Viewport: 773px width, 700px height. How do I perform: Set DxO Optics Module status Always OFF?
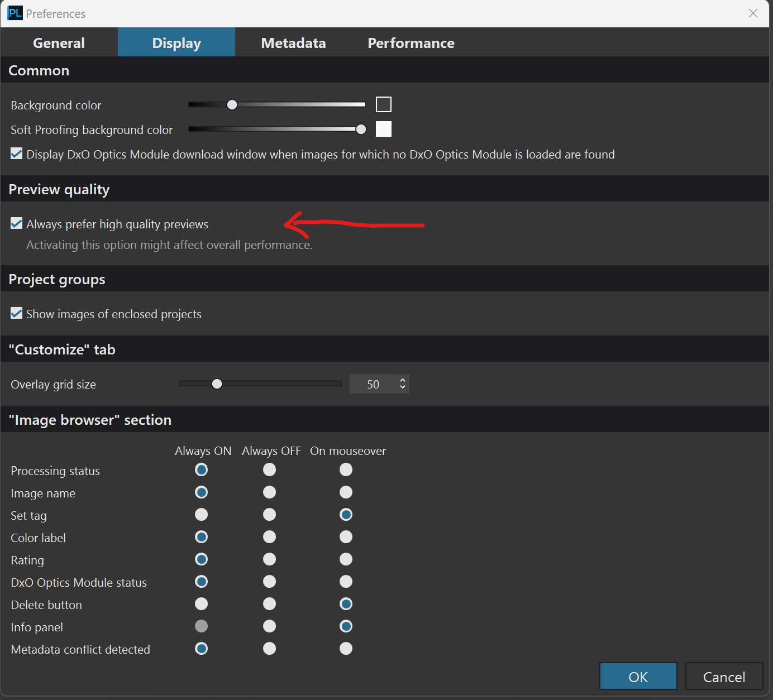[x=270, y=582]
